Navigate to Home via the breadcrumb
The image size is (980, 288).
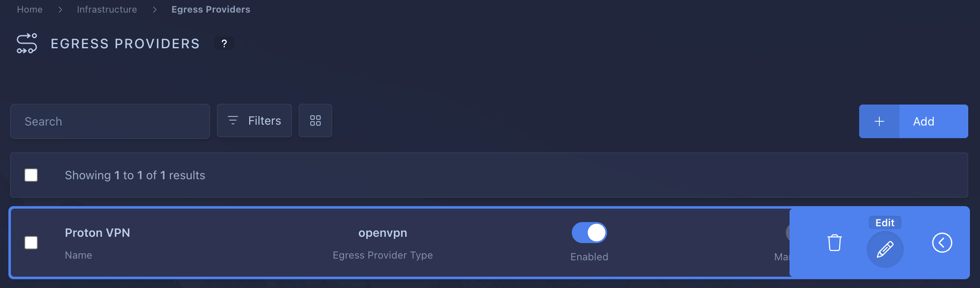(x=29, y=9)
